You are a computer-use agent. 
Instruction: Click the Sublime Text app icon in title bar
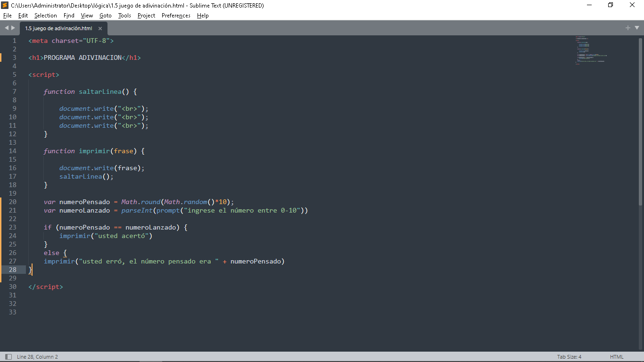5,5
